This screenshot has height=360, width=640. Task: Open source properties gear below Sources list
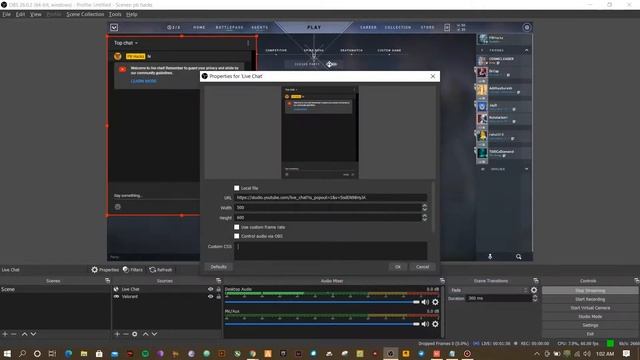pos(135,334)
